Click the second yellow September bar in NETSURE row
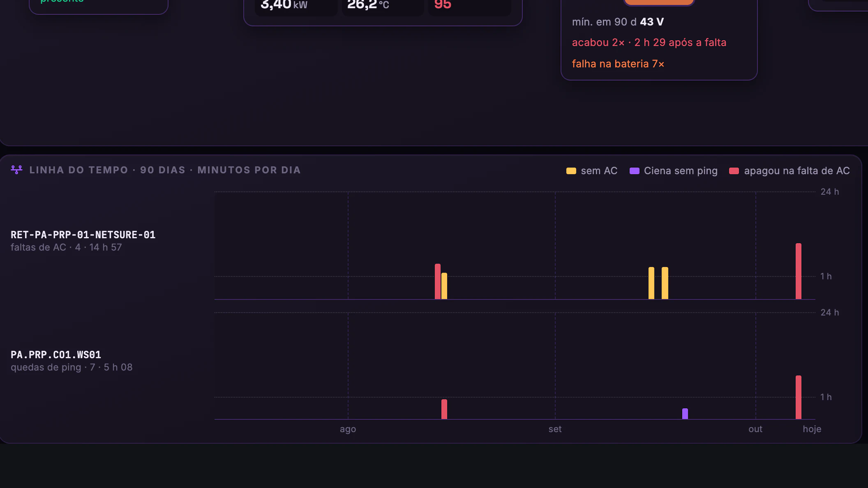The image size is (868, 488). click(665, 283)
